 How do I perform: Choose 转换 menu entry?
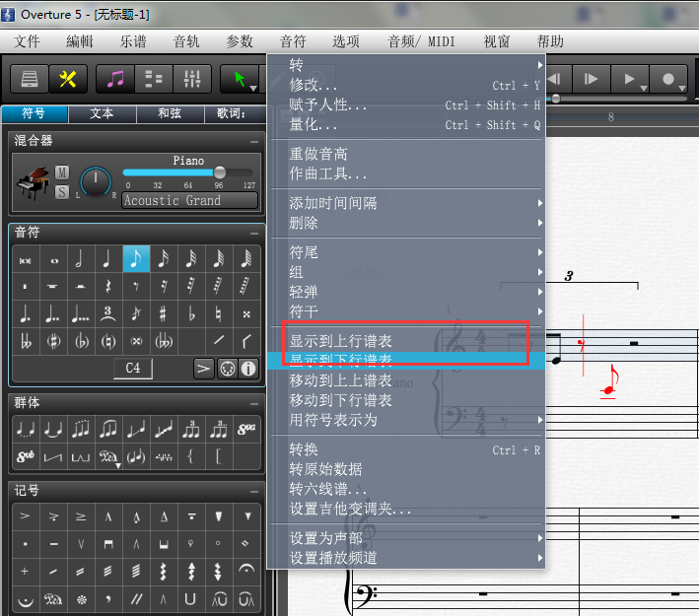click(406, 449)
